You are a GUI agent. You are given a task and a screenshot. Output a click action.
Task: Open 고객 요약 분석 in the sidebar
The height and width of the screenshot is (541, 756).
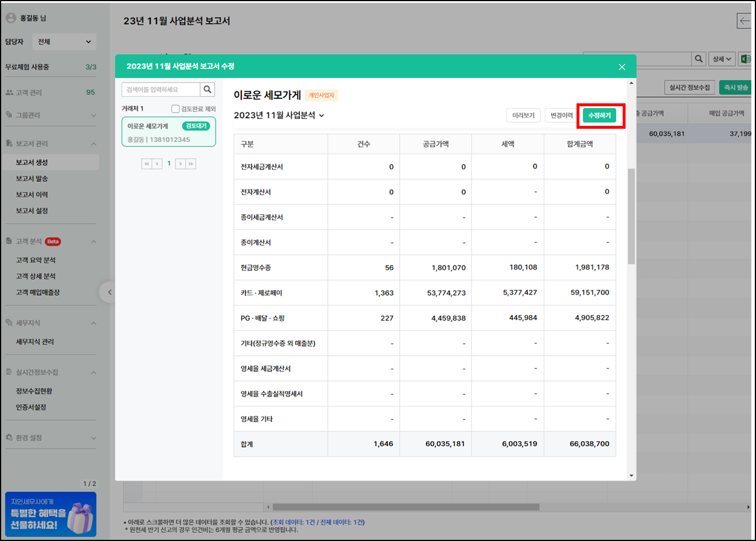[36, 260]
